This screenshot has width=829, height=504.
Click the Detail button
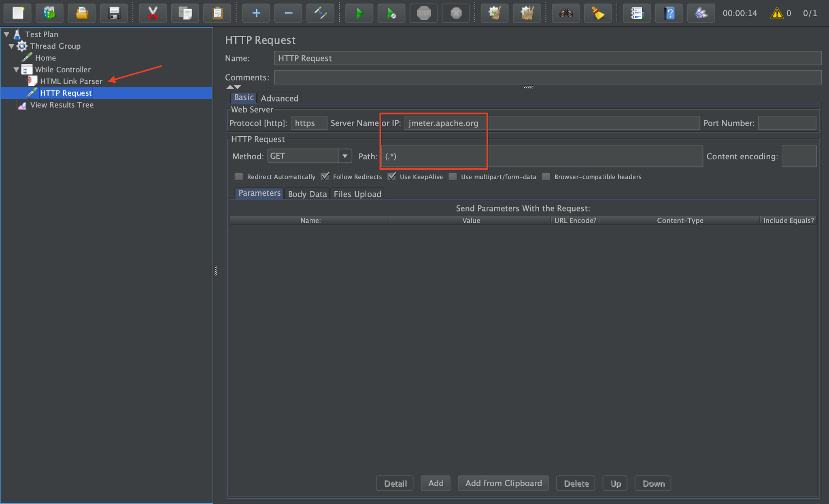[x=395, y=483]
